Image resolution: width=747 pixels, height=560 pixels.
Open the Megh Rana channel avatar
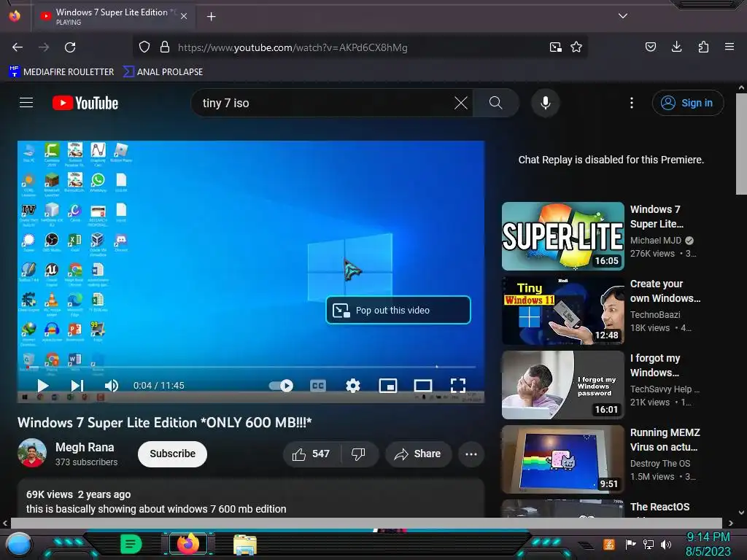pyautogui.click(x=32, y=453)
